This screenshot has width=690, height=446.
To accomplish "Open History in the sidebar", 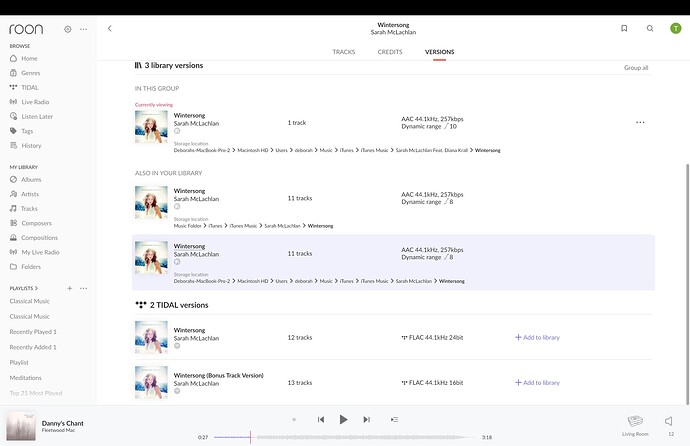I will tap(31, 145).
